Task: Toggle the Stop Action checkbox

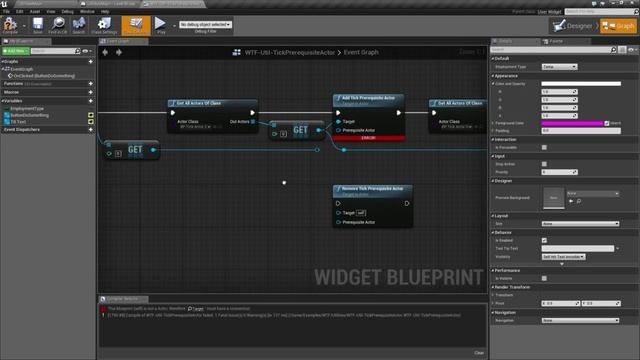Action: [544, 164]
